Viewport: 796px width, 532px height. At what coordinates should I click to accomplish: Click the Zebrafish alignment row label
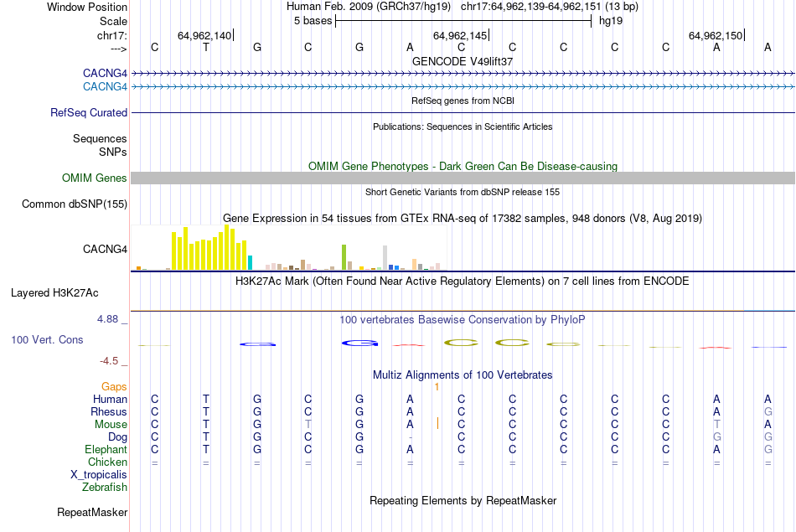pyautogui.click(x=105, y=488)
